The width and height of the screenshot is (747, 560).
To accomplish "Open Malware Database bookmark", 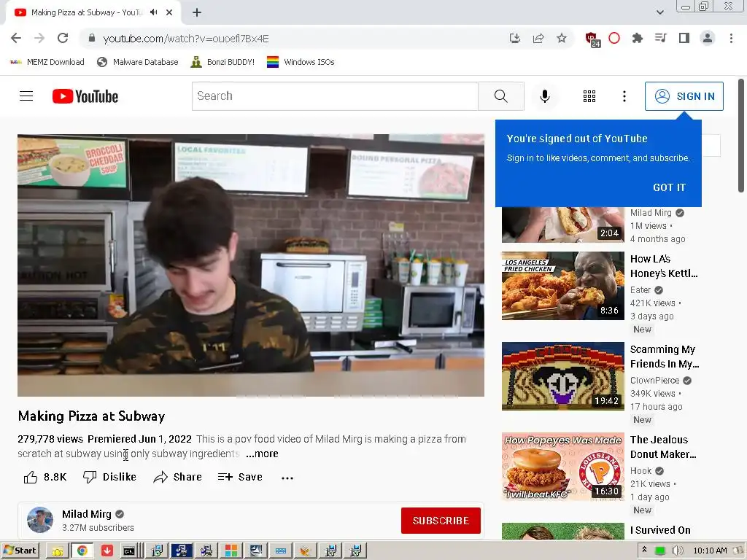I will click(x=138, y=62).
